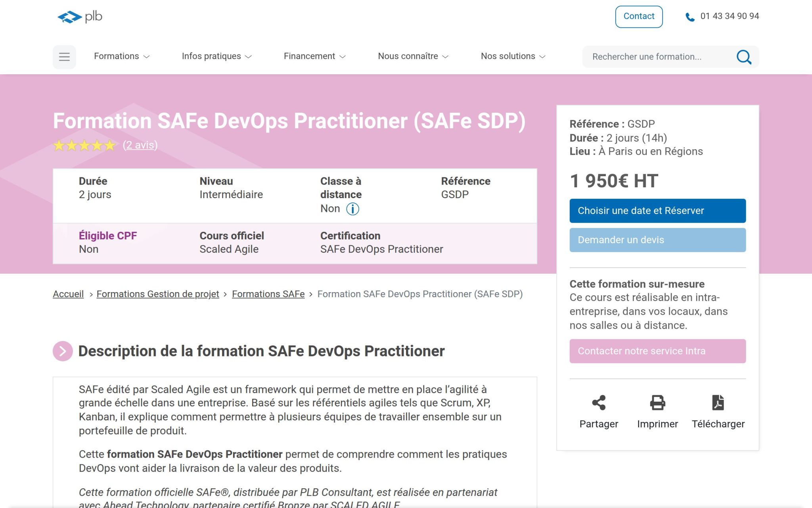812x508 pixels.
Task: Click the PDF icon above Télécharger
Action: pos(718,402)
